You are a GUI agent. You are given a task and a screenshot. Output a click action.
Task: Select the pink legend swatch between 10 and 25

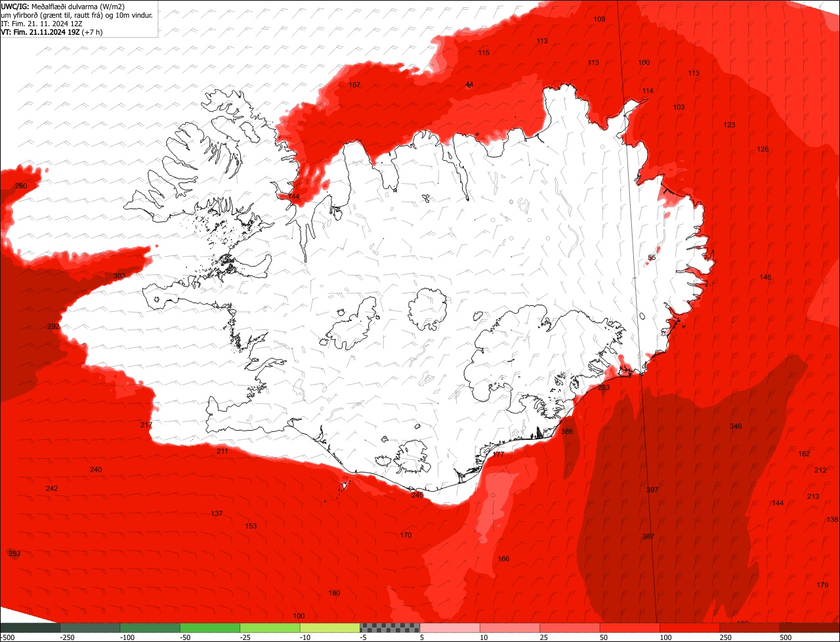pyautogui.click(x=510, y=628)
